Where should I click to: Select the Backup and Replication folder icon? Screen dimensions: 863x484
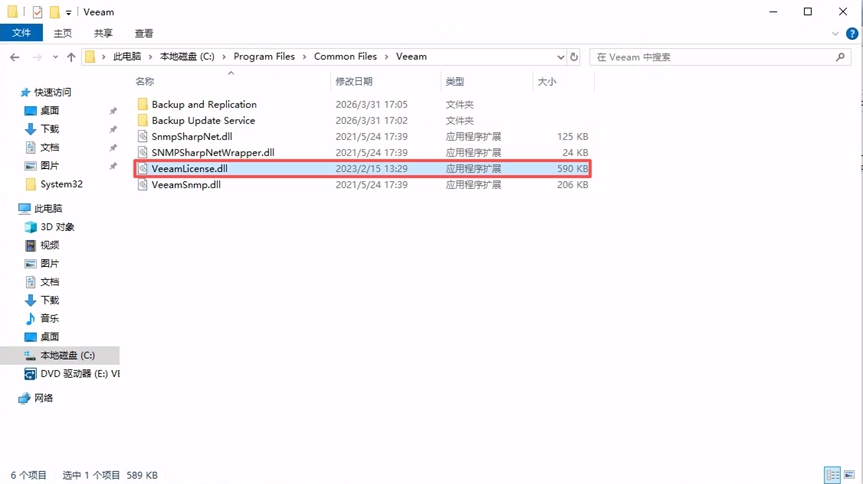tap(143, 104)
